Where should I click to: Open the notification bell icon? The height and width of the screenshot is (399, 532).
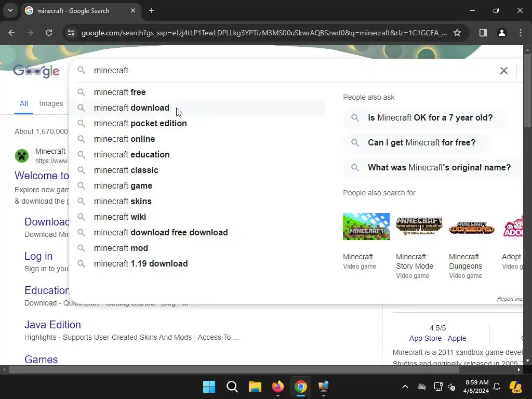click(497, 387)
